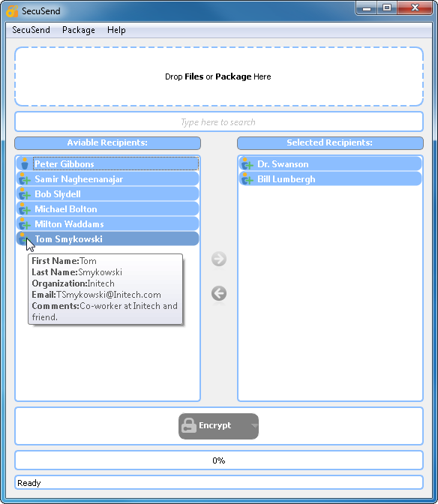This screenshot has height=504, width=438.
Task: Click the SecuSend lock logo in title bar
Action: [x=12, y=11]
